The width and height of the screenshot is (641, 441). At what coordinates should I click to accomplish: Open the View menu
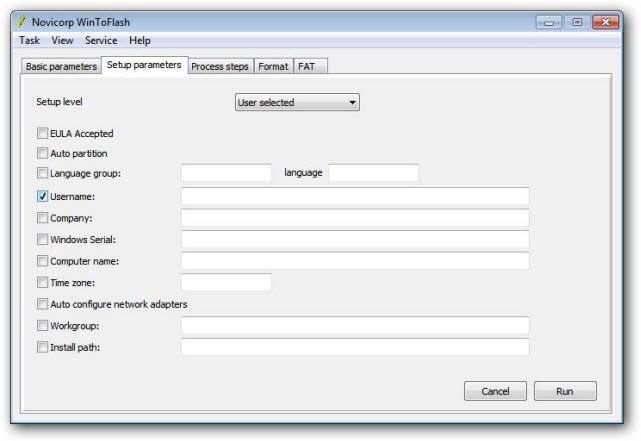[x=62, y=40]
